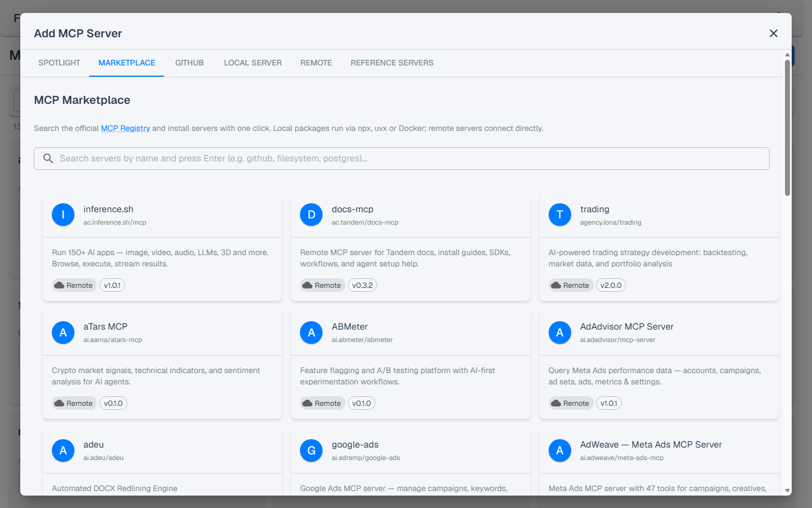Click the Query Meta Ads performance description
Screen dimensions: 812x508
(655, 376)
